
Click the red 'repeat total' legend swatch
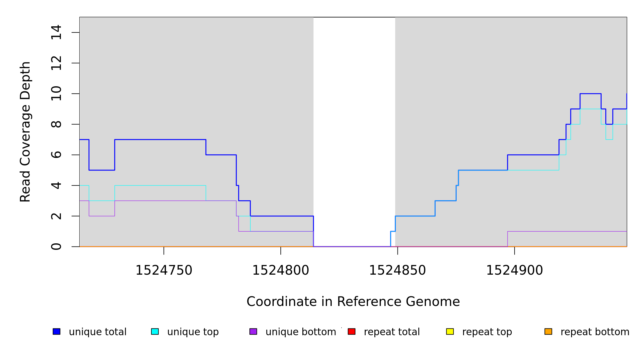point(352,331)
